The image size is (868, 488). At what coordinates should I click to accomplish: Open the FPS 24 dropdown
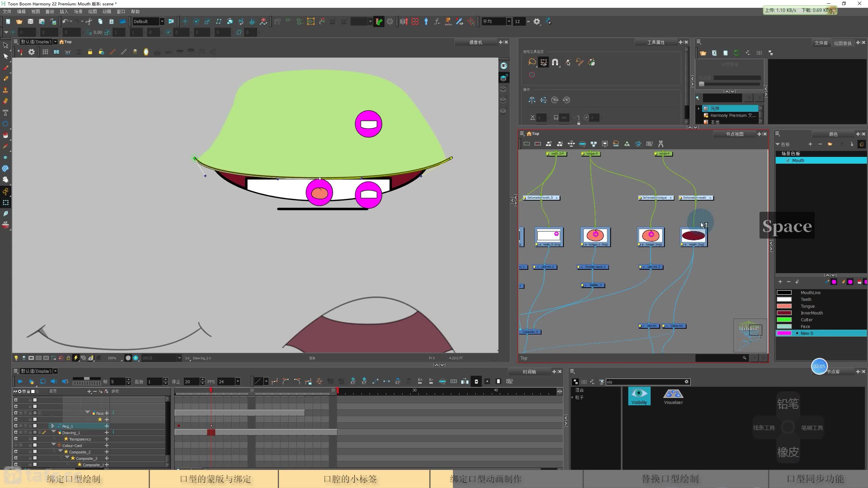tap(238, 382)
